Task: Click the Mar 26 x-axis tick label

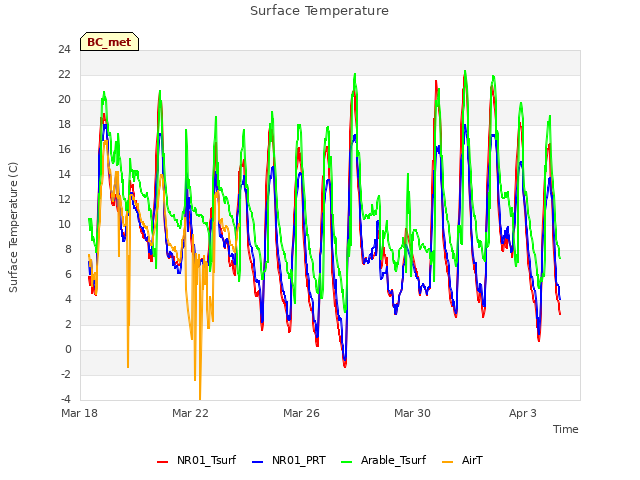Action: (301, 413)
